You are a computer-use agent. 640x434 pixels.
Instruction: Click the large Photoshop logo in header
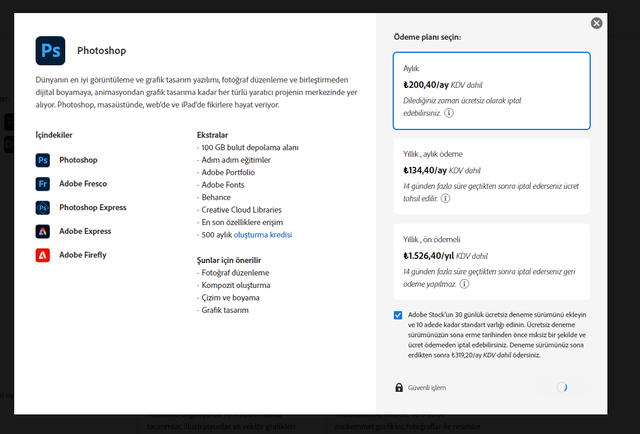[49, 50]
